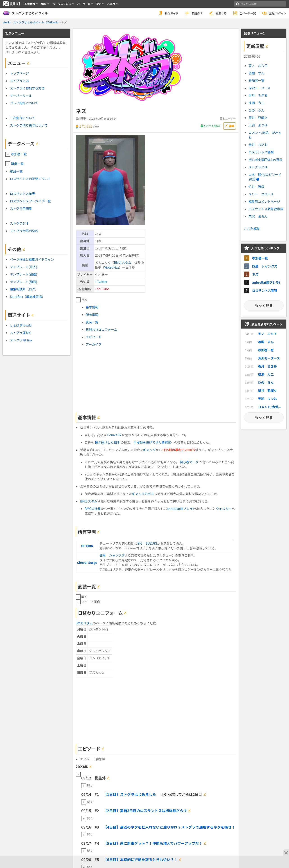This screenshot has width=289, height=868.
Task: Open the 新規作成 top menu
Action: 31,4
